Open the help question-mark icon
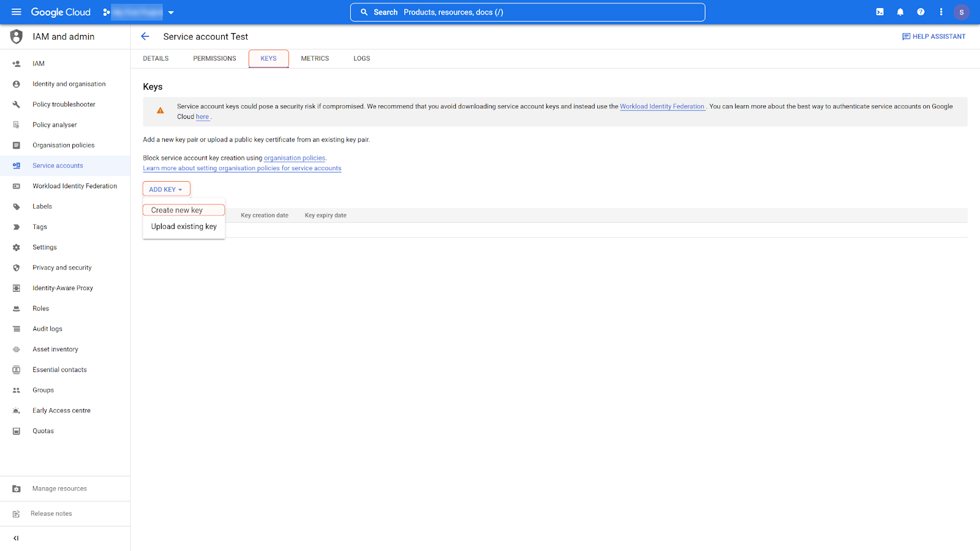The width and height of the screenshot is (980, 551). coord(920,12)
